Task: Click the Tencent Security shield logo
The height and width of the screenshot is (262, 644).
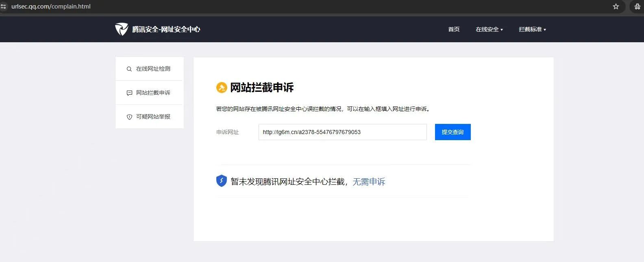Action: (x=122, y=29)
